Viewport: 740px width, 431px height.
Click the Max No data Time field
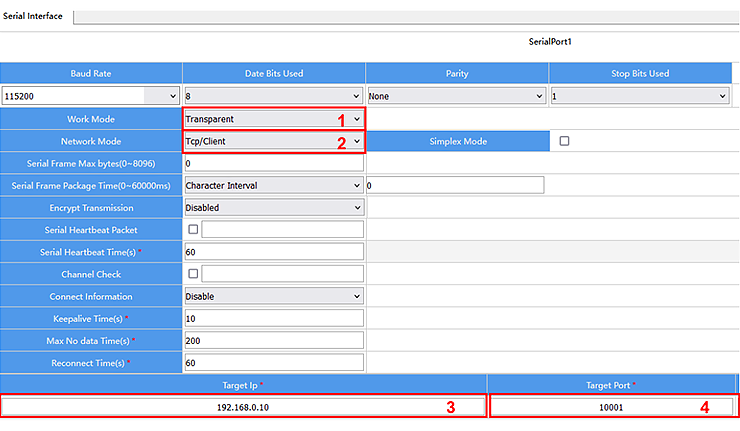[x=274, y=341]
